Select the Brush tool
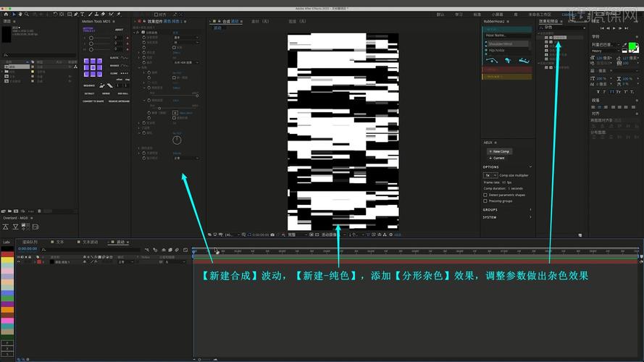The height and width of the screenshot is (362, 644). tap(90, 14)
